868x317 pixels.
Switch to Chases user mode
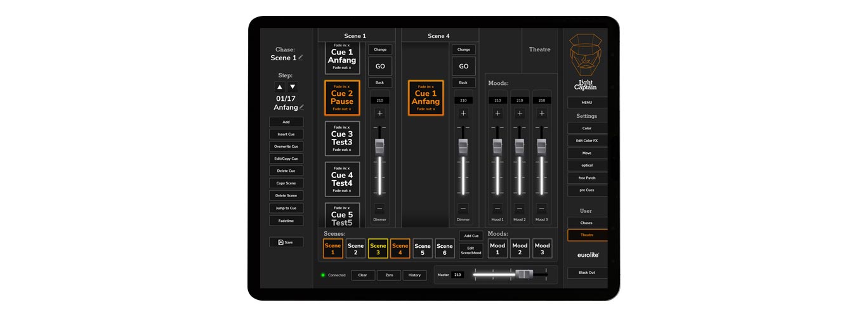[x=586, y=223]
